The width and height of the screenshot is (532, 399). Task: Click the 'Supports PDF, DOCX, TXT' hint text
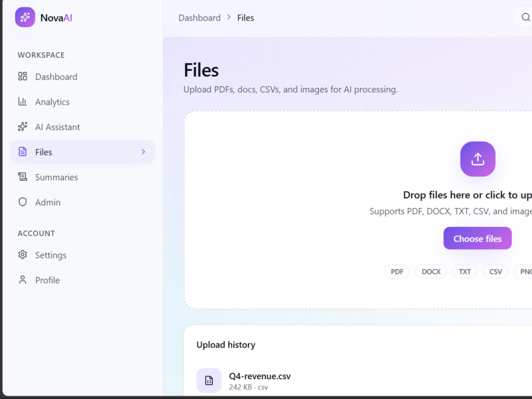(451, 211)
